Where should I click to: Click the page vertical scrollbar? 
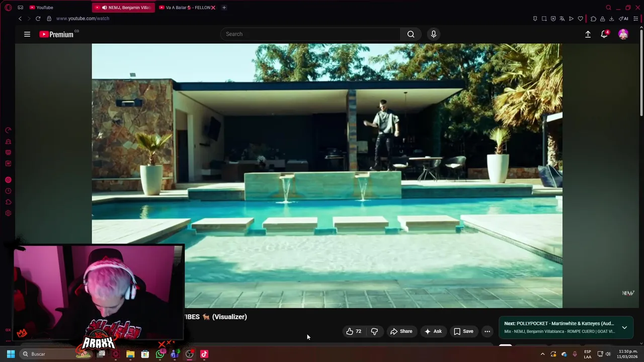click(x=641, y=73)
